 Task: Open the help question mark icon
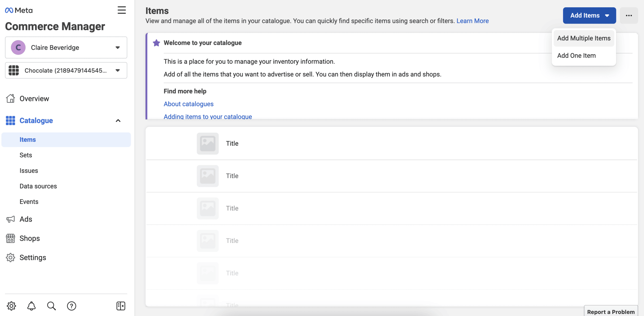click(x=71, y=306)
